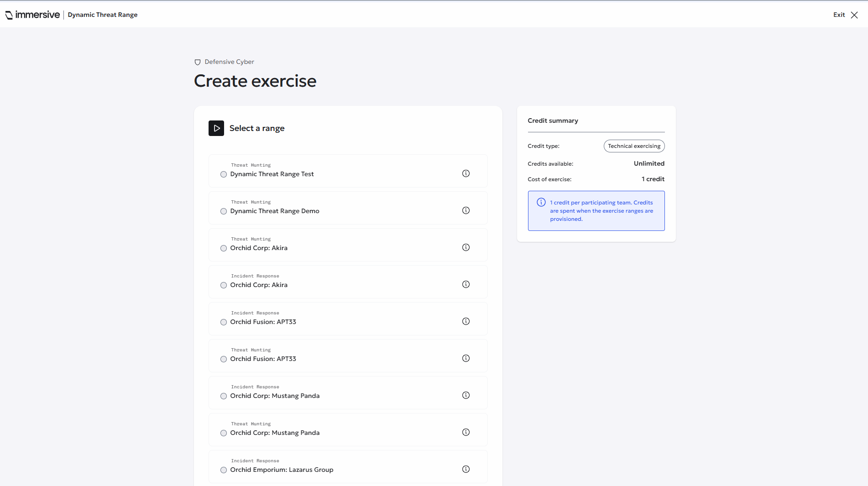The height and width of the screenshot is (486, 868).
Task: Exit the Create exercise page
Action: coord(846,15)
